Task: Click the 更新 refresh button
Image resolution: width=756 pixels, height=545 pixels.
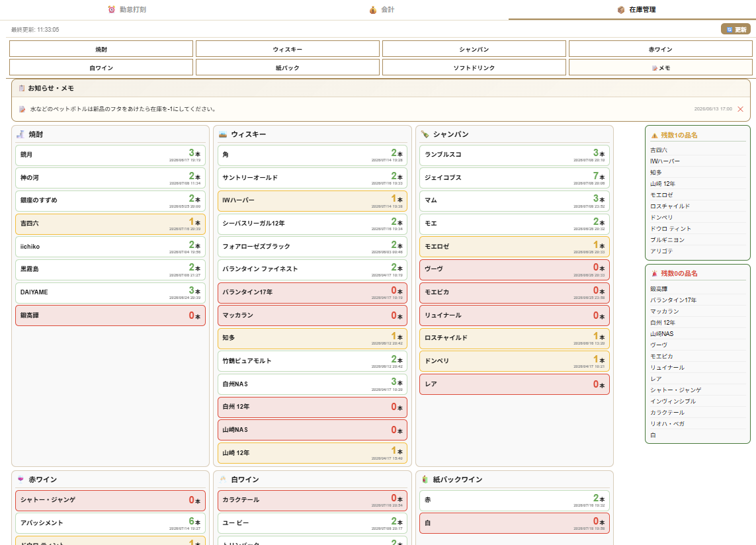Action: [735, 29]
